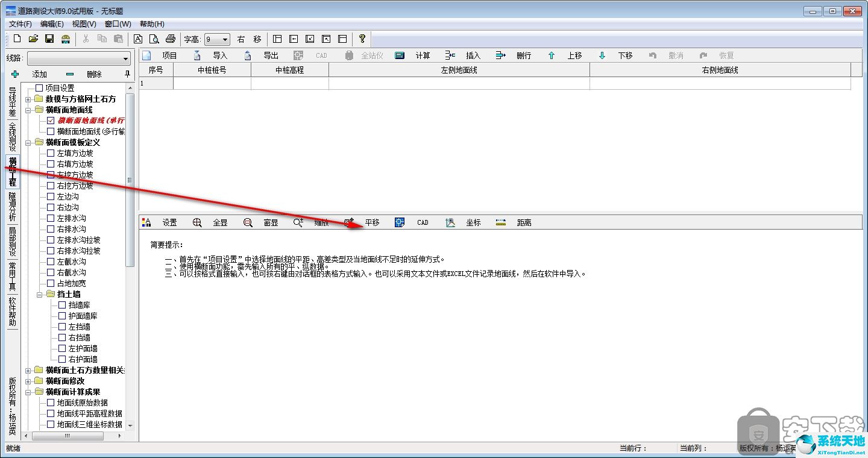Click first row cell under 中桩桩号

tap(212, 83)
